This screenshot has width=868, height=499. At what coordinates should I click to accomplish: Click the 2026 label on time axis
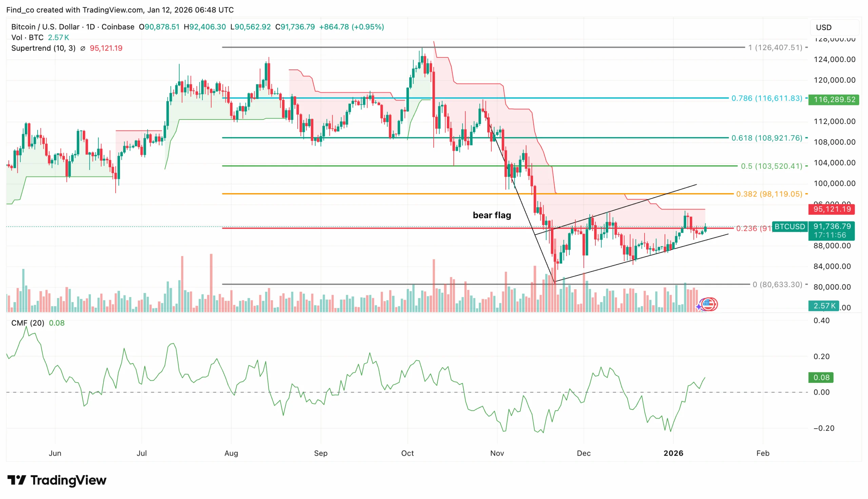click(673, 453)
